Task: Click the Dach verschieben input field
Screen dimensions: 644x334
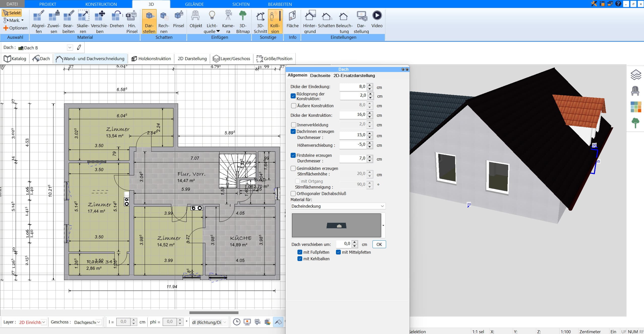Action: 345,244
